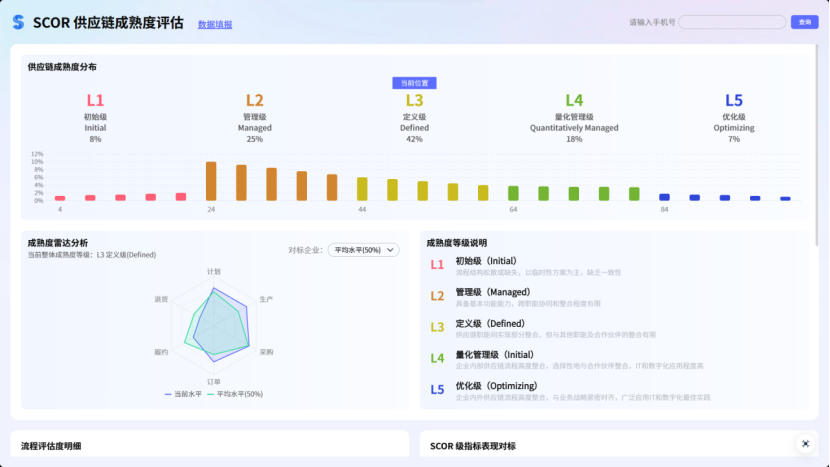This screenshot has height=467, width=830.
Task: Open the 对标企业 benchmark dropdown
Action: coord(363,250)
